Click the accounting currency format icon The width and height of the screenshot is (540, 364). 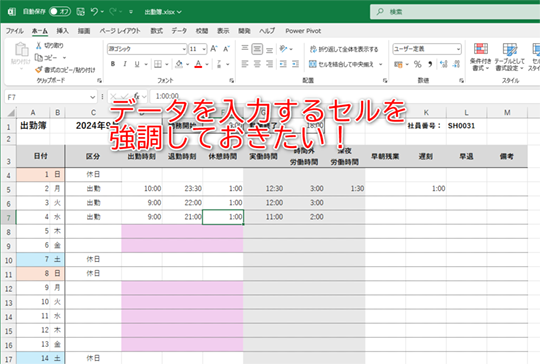click(398, 64)
